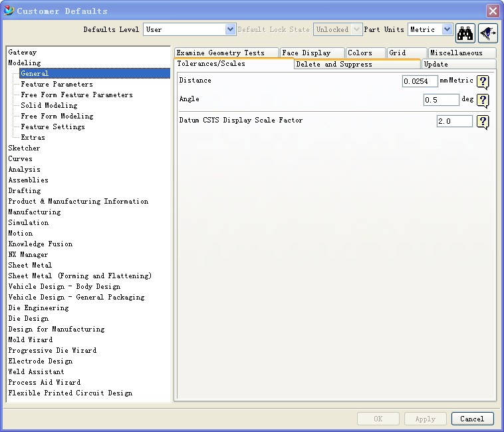Open help icon for Angle tolerance
Image resolution: width=504 pixels, height=432 pixels.
pos(483,101)
